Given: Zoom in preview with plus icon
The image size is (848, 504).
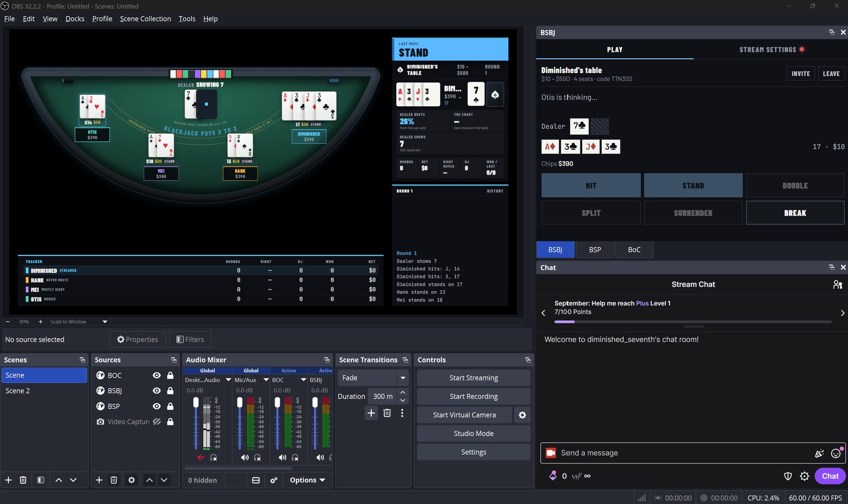Looking at the screenshot, I should pyautogui.click(x=41, y=322).
